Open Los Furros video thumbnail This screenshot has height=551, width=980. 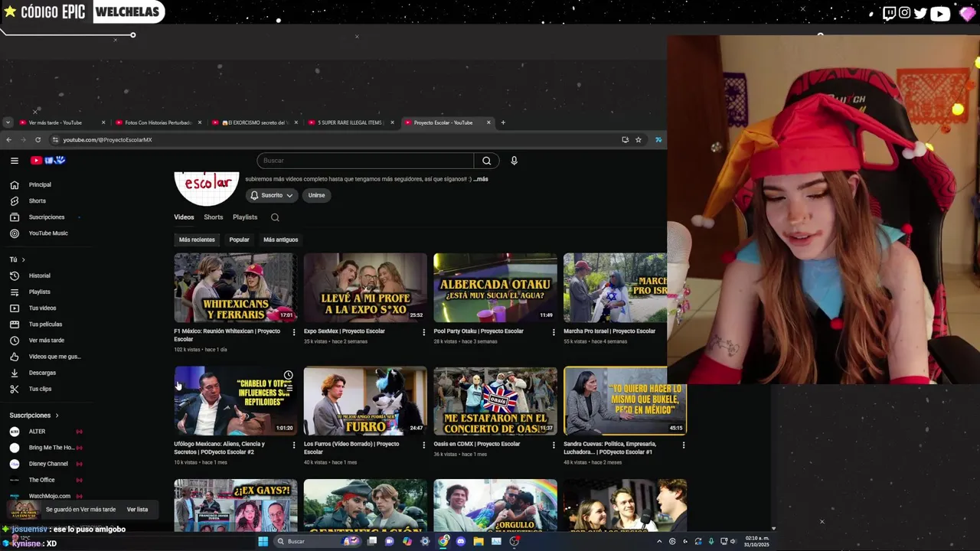(365, 400)
